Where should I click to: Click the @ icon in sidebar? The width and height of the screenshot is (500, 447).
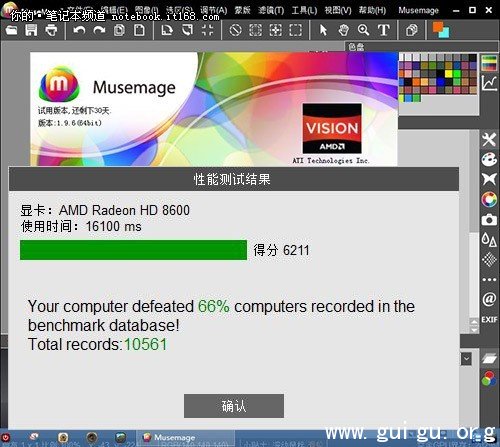click(489, 299)
